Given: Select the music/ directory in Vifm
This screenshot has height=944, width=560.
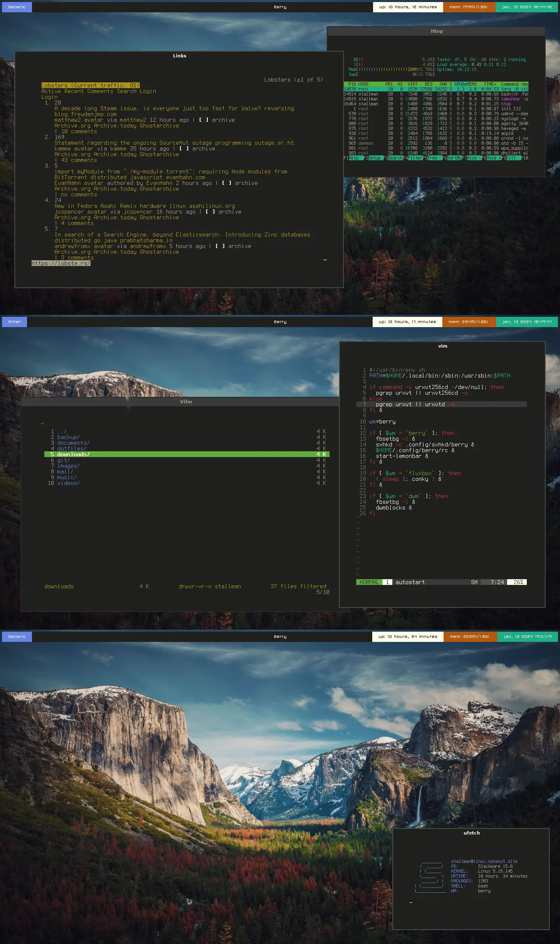Looking at the screenshot, I should 187,478.
